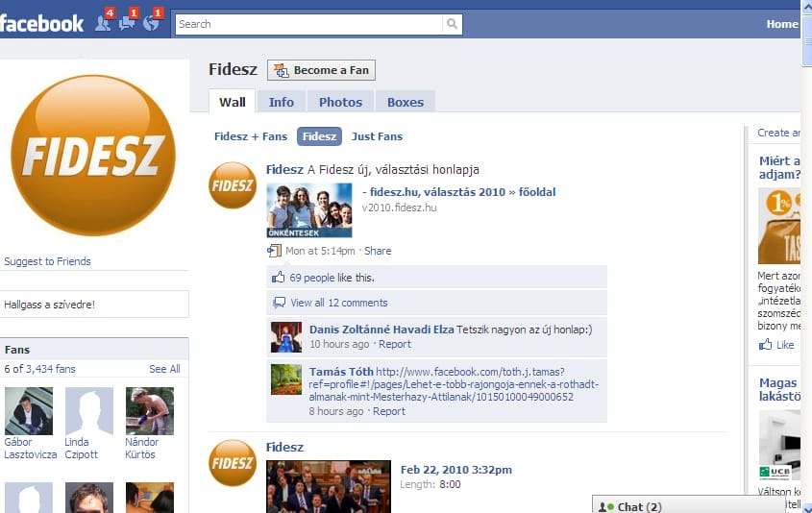Click the link post icon beside Mon at 5:14pm
This screenshot has height=513, width=812.
274,251
